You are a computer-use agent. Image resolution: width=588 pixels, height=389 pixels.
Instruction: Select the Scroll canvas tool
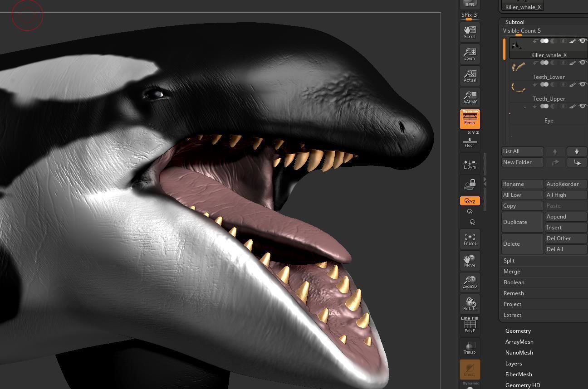(470, 32)
